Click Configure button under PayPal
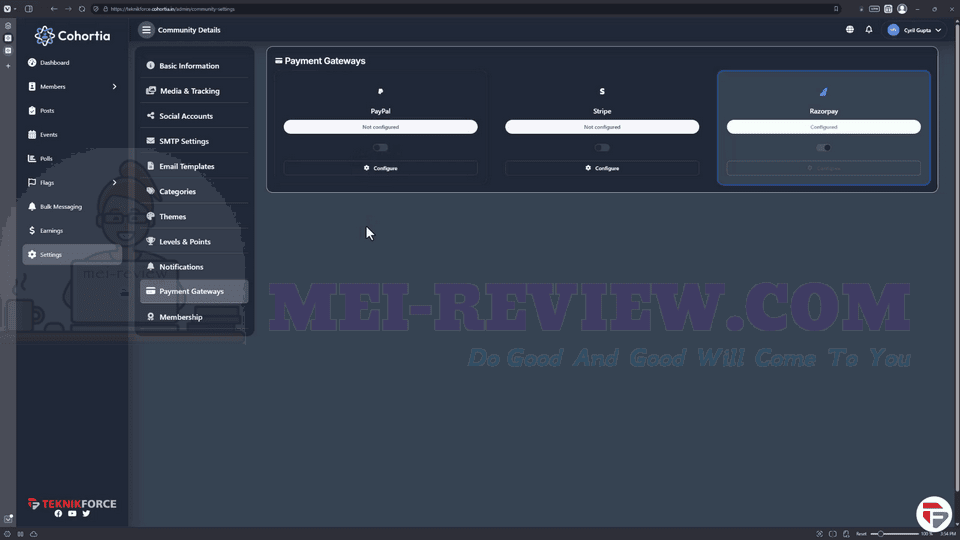The height and width of the screenshot is (540, 960). 380,168
